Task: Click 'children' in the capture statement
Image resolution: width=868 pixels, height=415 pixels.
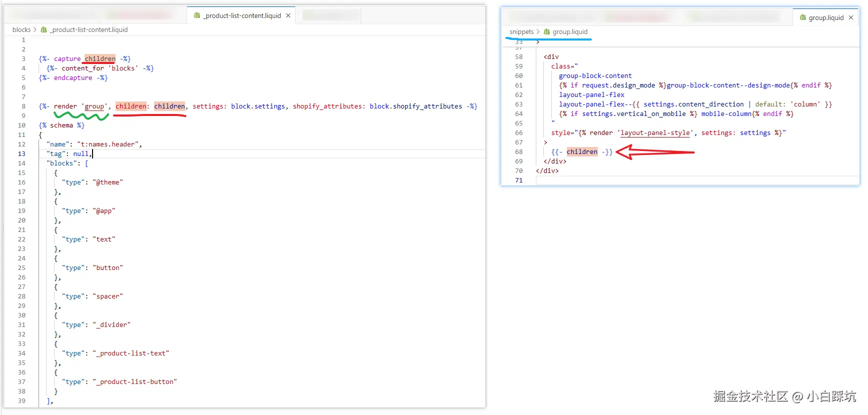Action: tap(100, 58)
